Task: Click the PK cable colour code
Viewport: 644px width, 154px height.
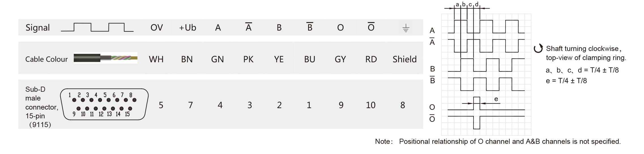Action: click(248, 59)
